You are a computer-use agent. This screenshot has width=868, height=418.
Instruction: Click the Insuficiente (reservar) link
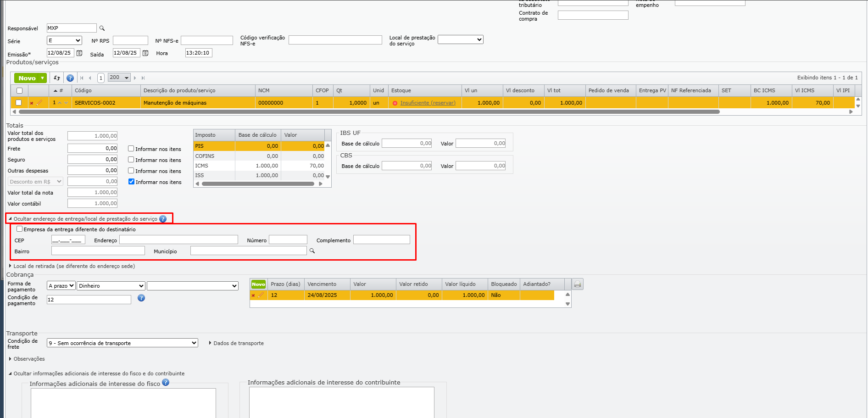[x=428, y=103]
